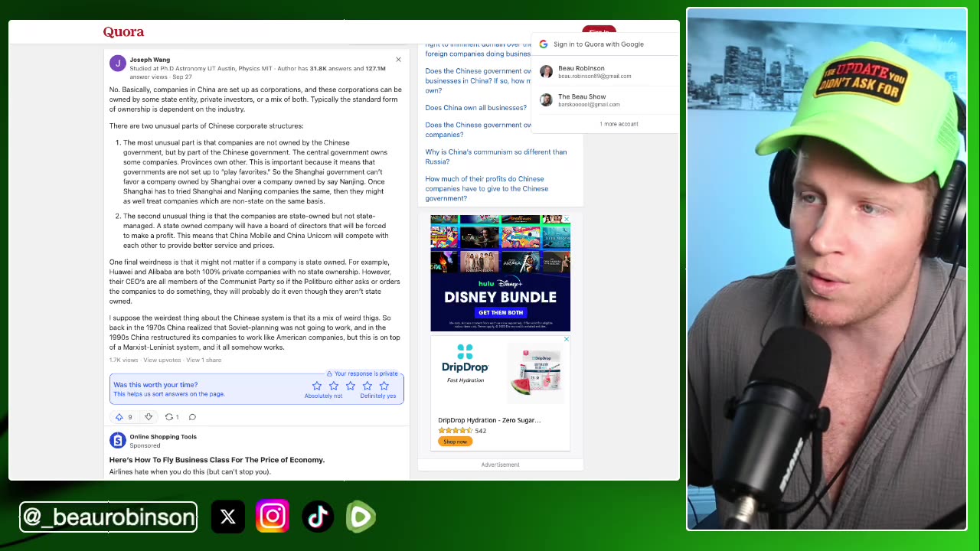This screenshot has height=551, width=980.
Task: Click 'Was this worth your time?' text
Action: click(155, 385)
